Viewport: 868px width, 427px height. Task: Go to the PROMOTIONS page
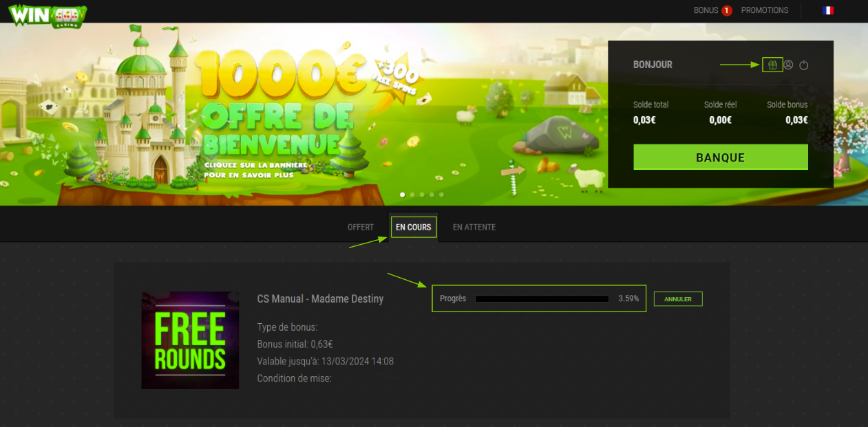click(x=765, y=10)
